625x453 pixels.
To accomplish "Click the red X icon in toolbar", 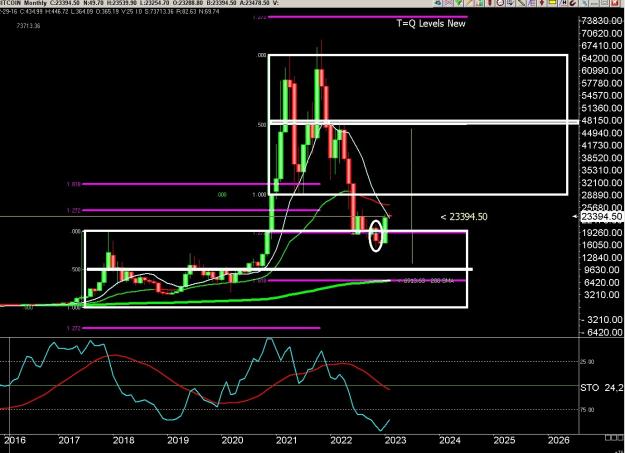I will click(615, 2).
